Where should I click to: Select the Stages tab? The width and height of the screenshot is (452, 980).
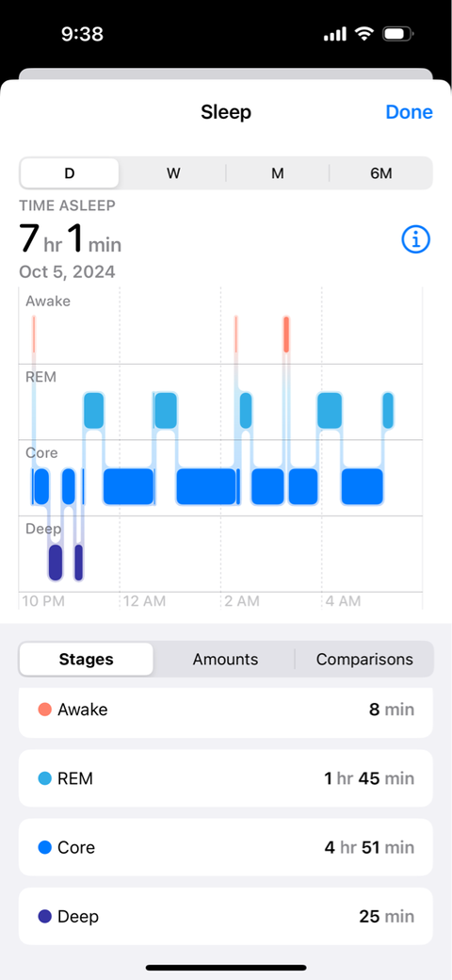click(x=86, y=659)
